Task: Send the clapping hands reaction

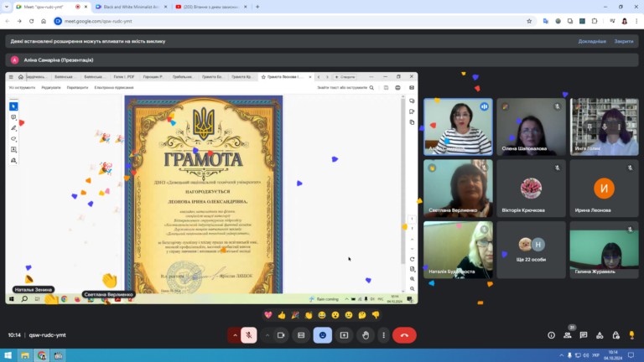Action: coord(309,315)
